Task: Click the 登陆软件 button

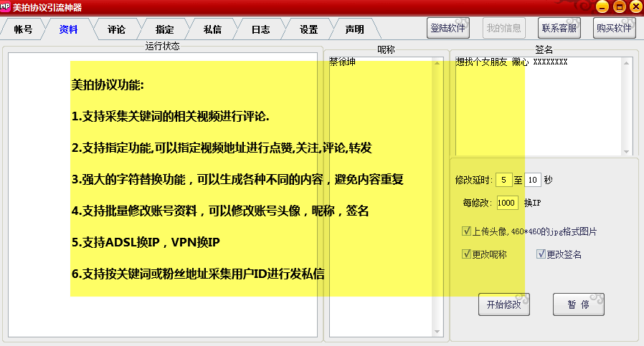Action: tap(448, 28)
